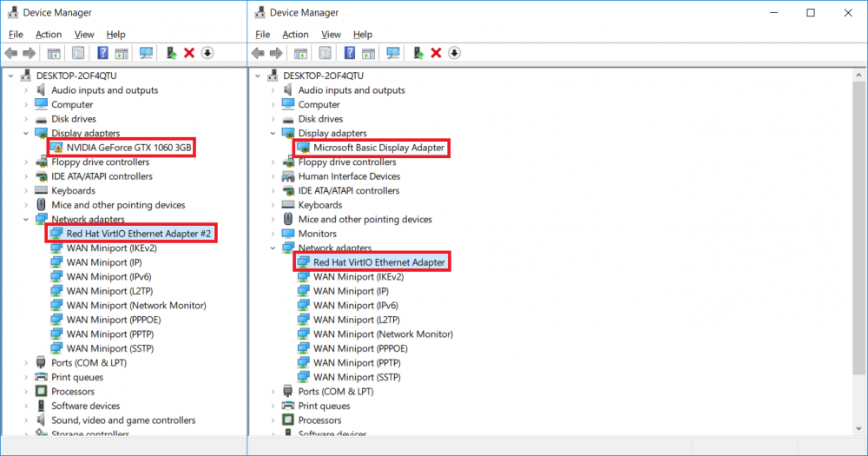
Task: Click the Back arrow in left window toolbar
Action: (x=11, y=53)
